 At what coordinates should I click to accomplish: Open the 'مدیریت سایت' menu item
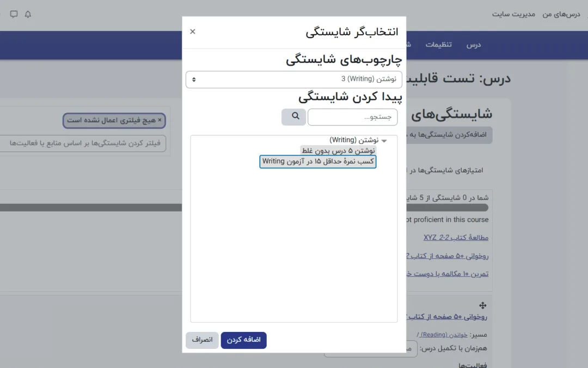tap(513, 14)
